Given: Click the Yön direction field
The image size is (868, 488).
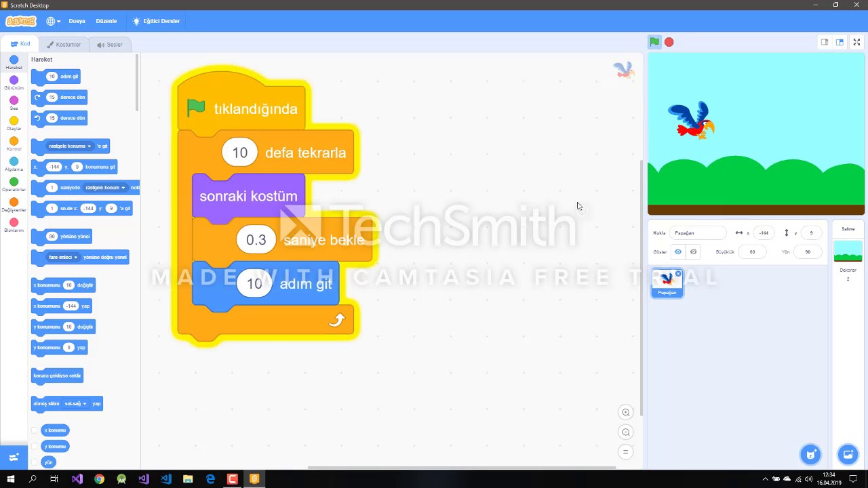Looking at the screenshot, I should point(808,251).
